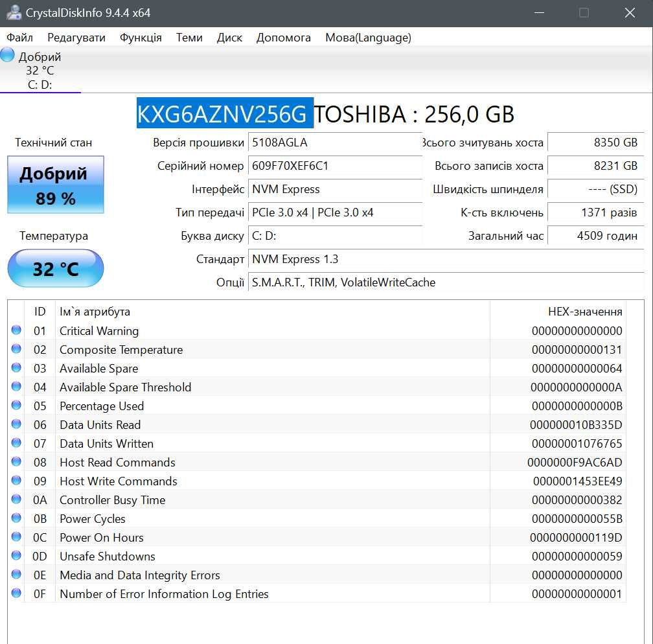The image size is (653, 644).
Task: Close the CrystalDiskInfo window
Action: (x=630, y=13)
